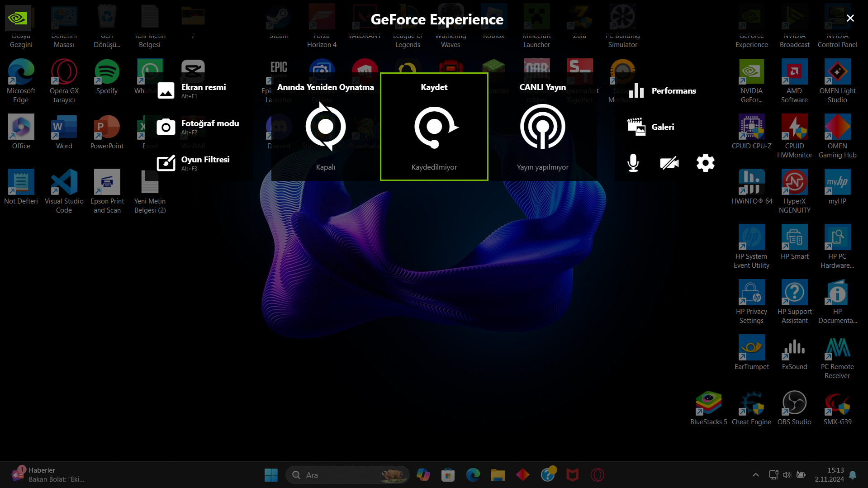This screenshot has width=868, height=488.
Task: Select AMD Software desktop icon
Action: (x=795, y=81)
